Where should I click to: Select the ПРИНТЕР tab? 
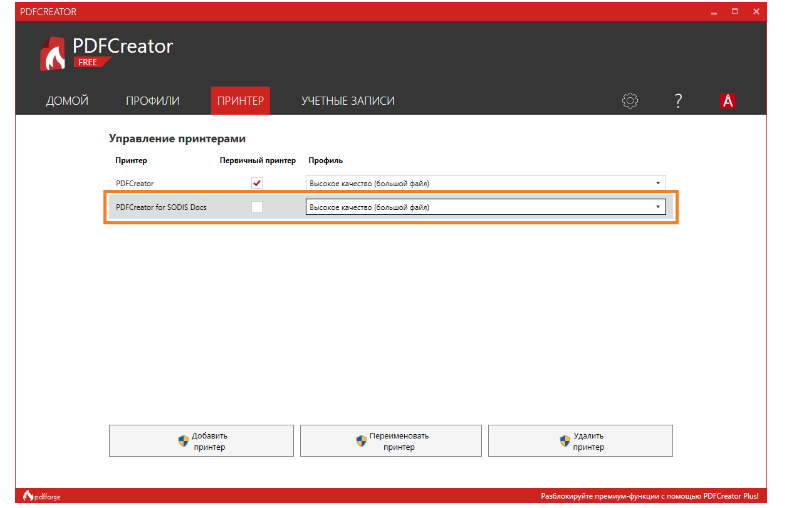coord(240,101)
